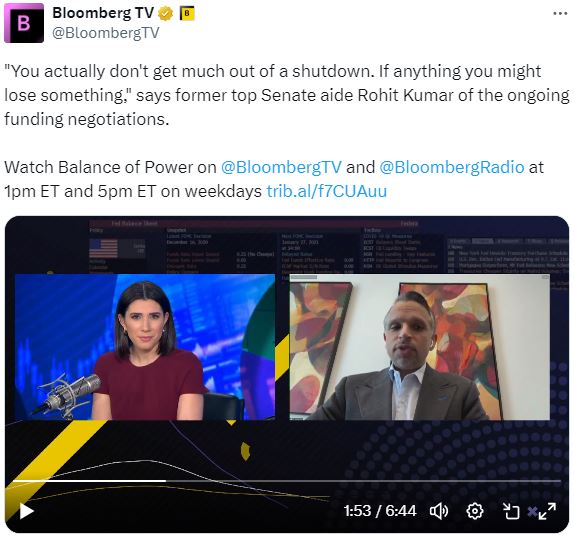Click the guest Rohit Kumar's video panel
This screenshot has height=537, width=574.
pyautogui.click(x=420, y=347)
